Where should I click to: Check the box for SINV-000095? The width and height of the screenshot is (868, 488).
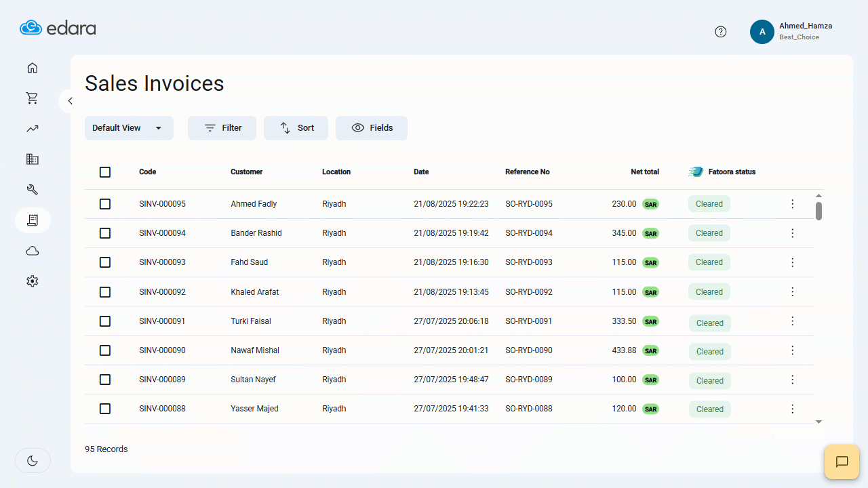[105, 204]
